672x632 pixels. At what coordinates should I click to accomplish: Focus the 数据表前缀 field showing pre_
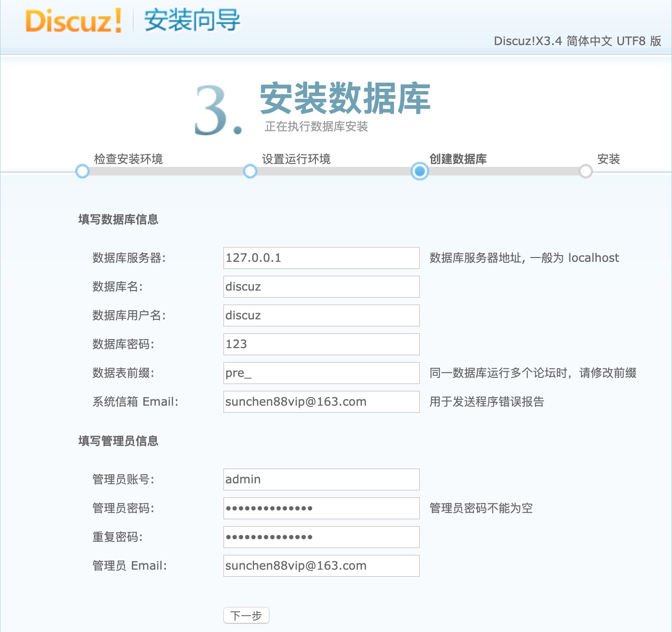pos(321,373)
